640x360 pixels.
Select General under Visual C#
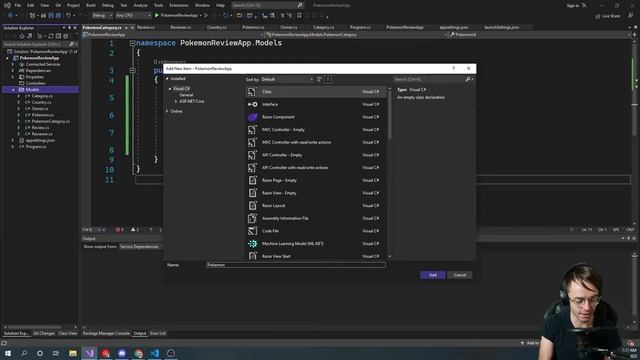(187, 95)
